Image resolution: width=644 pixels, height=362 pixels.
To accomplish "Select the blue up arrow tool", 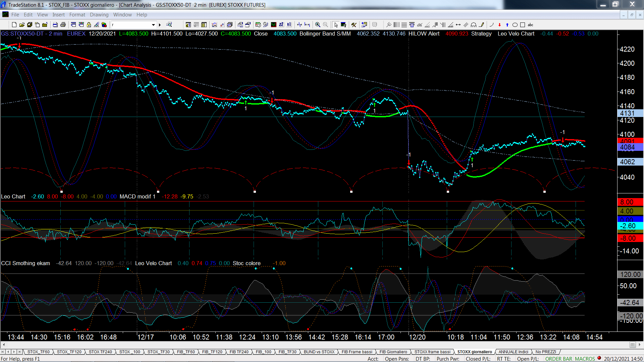I will click(x=507, y=25).
